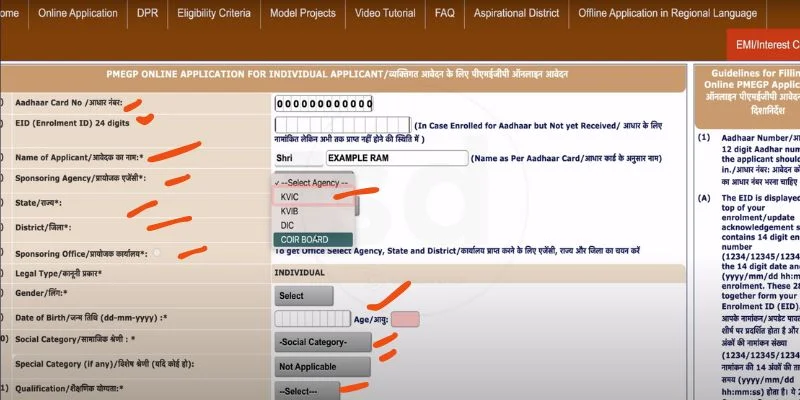Select COIR BOARD from the agency list
Image resolution: width=800 pixels, height=400 pixels.
[313, 240]
